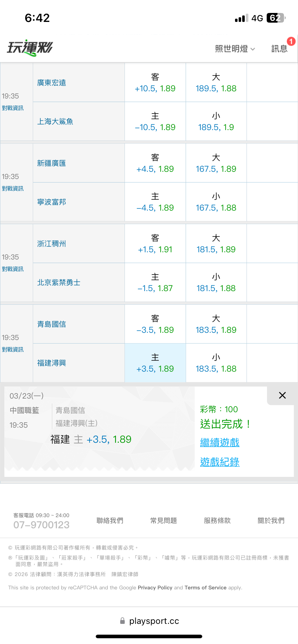Viewport: 298px width, 644px height.
Task: Open 常見問題 footer item
Action: [164, 521]
